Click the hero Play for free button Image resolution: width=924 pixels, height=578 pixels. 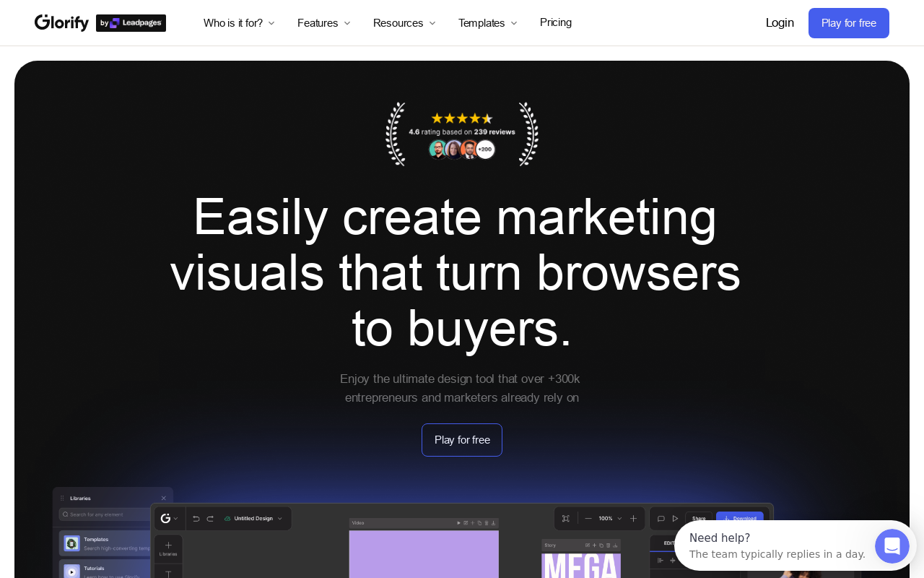[462, 440]
